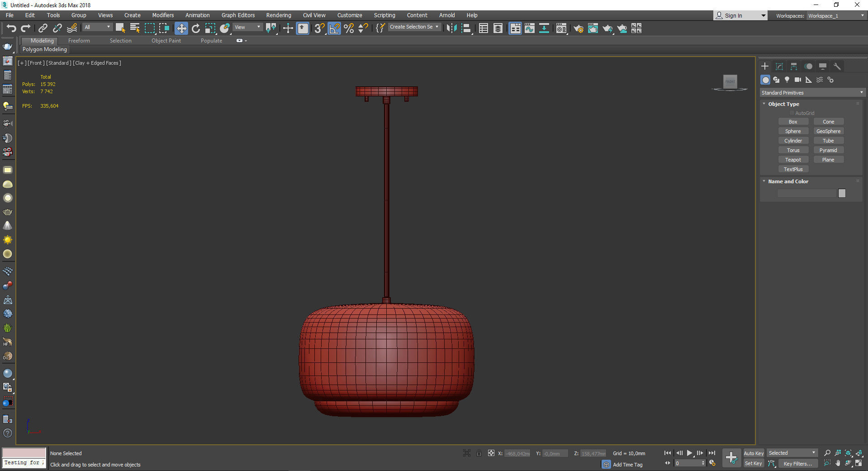Open the Select by Name list icon

tap(135, 29)
